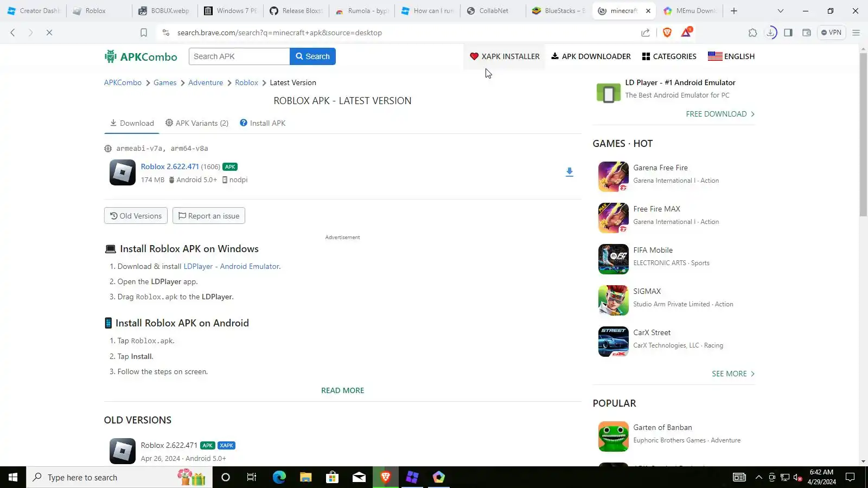868x488 pixels.
Task: Show hidden system tray icons arrow
Action: 758,477
